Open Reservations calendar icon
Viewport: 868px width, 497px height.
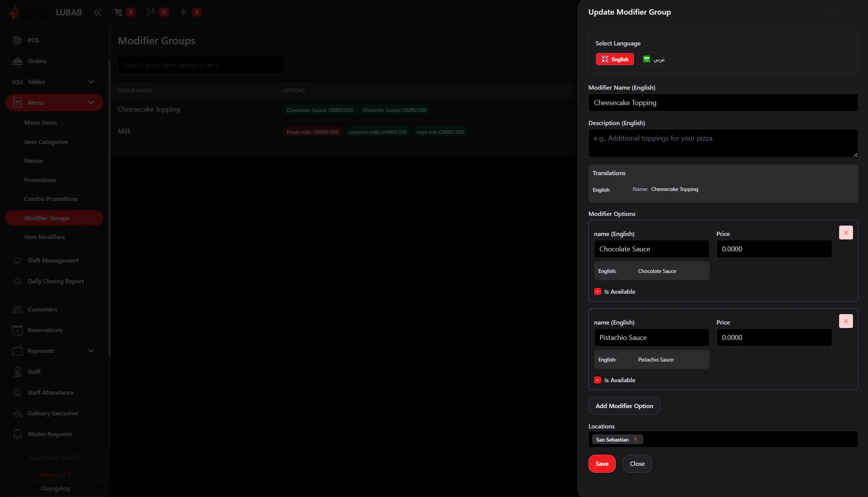click(17, 330)
